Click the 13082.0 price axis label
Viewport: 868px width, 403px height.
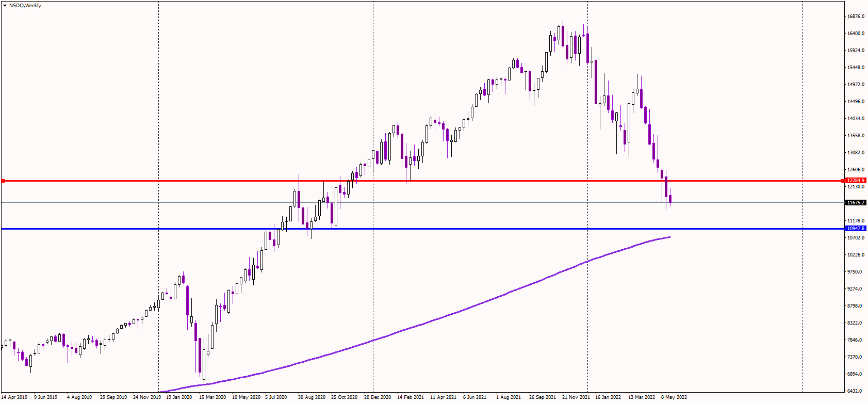tap(856, 153)
